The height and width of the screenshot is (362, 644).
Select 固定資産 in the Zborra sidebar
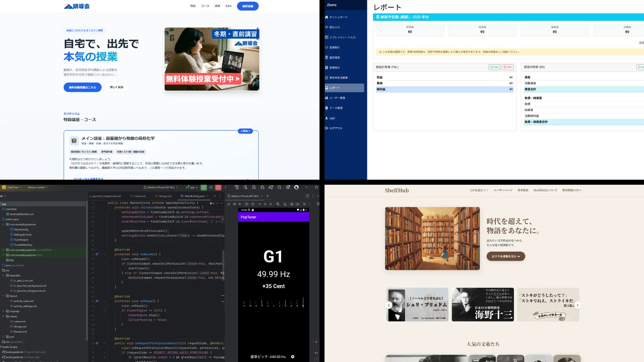click(x=334, y=58)
